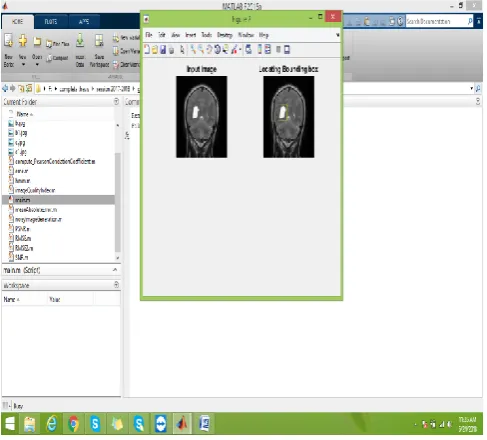
Task: Switch to the HOME ribbon tab
Action: [18, 22]
